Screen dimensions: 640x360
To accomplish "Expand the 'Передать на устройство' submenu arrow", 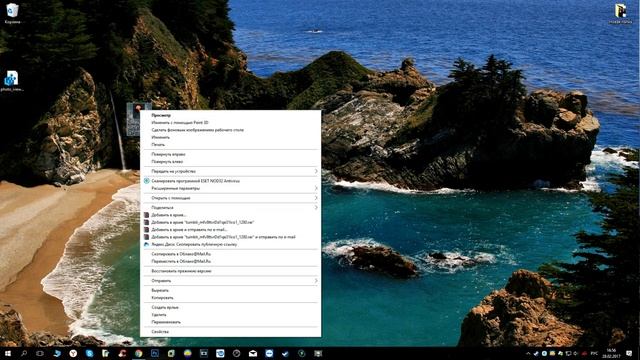I will (x=316, y=171).
